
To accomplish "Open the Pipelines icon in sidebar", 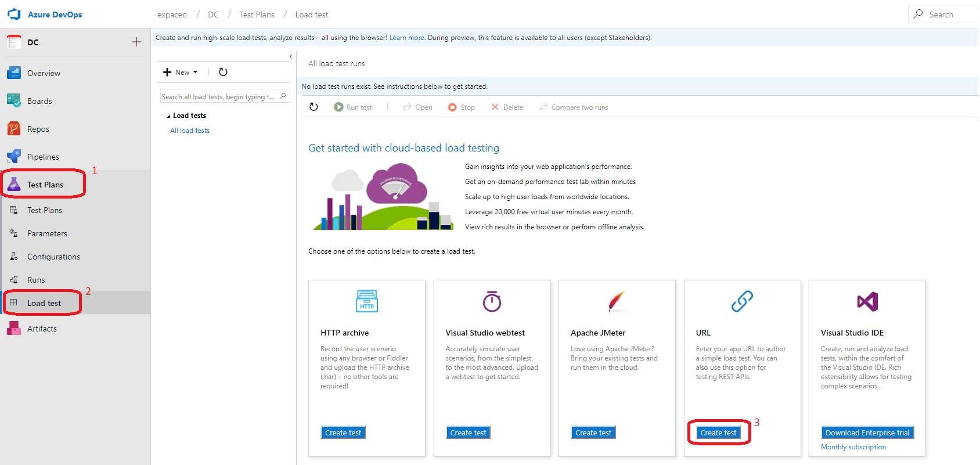I will coord(14,157).
